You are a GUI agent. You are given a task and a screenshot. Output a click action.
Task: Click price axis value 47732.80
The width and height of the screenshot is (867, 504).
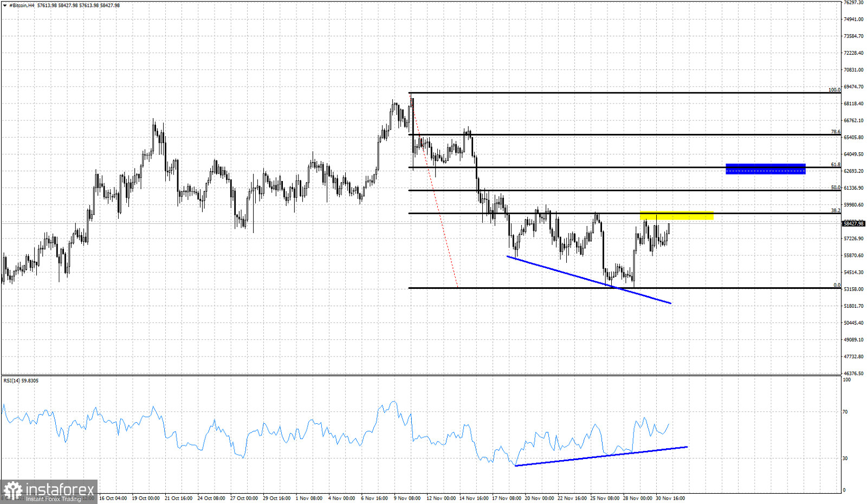click(x=853, y=357)
